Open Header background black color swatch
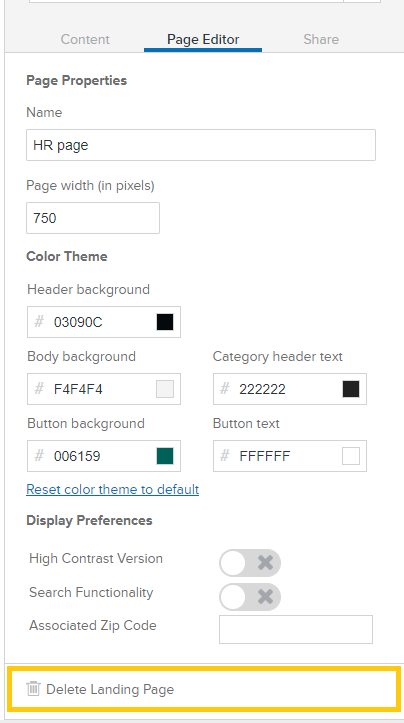404x723 pixels. [x=165, y=322]
